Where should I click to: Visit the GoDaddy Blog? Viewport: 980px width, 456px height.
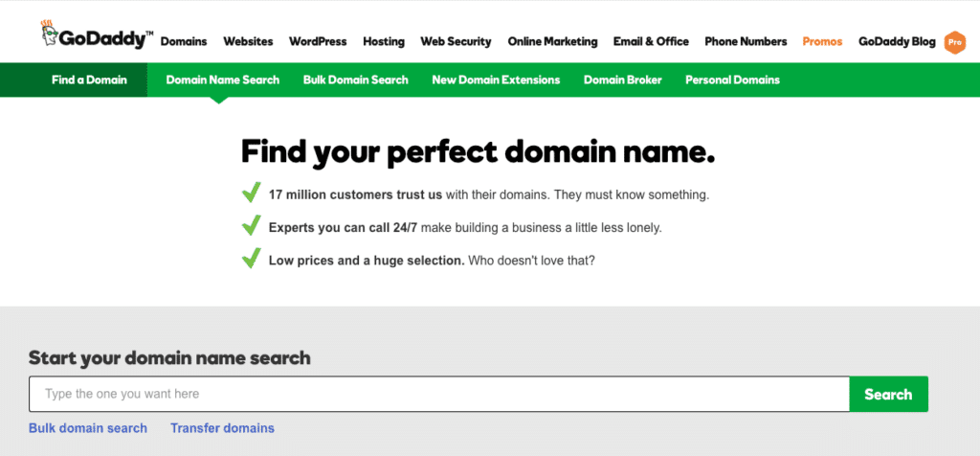(897, 42)
